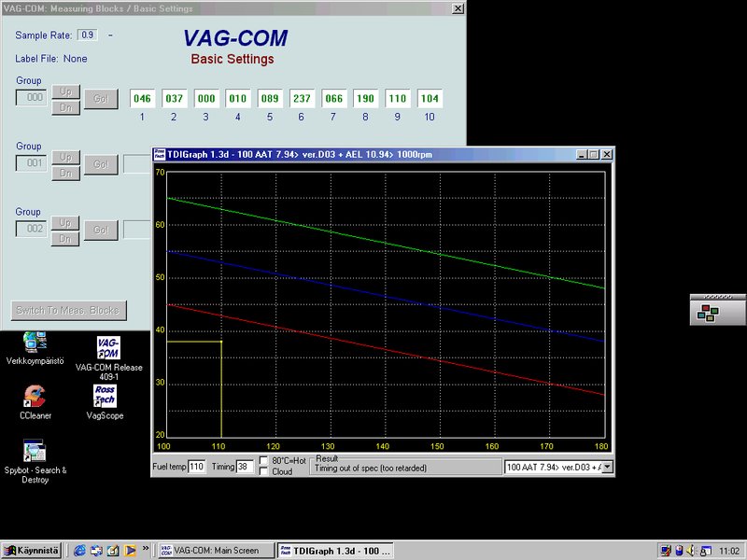Enable the 80°C=Hot checkbox
747x560 pixels.
pos(264,460)
